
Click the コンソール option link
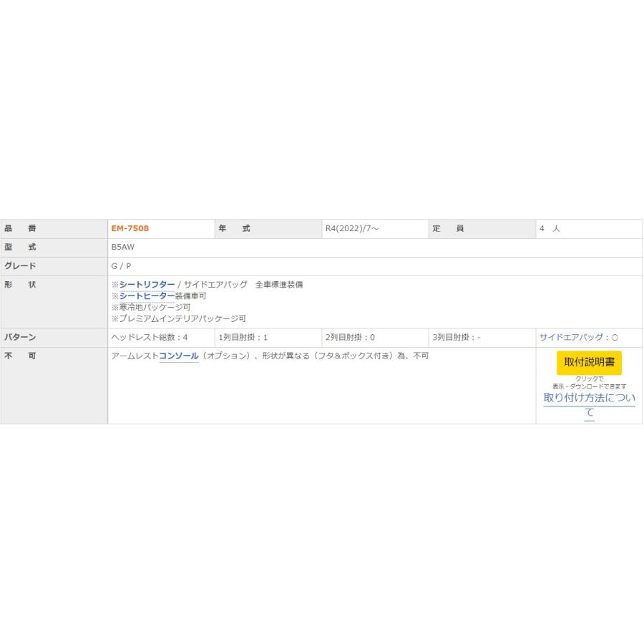point(179,356)
